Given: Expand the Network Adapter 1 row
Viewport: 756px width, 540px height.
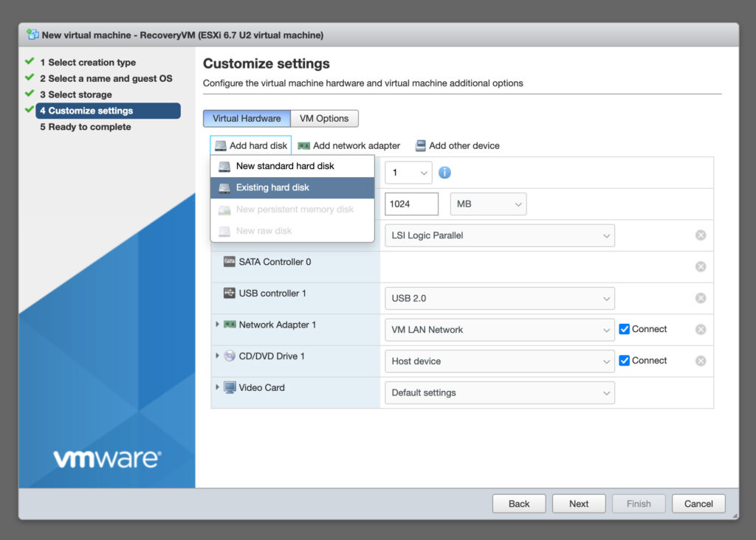Looking at the screenshot, I should click(217, 324).
